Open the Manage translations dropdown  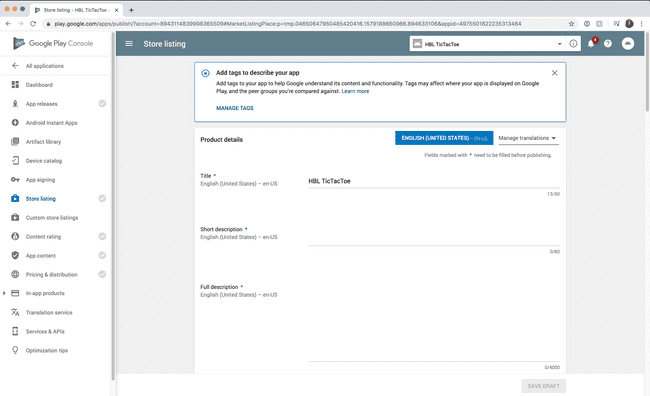point(528,138)
